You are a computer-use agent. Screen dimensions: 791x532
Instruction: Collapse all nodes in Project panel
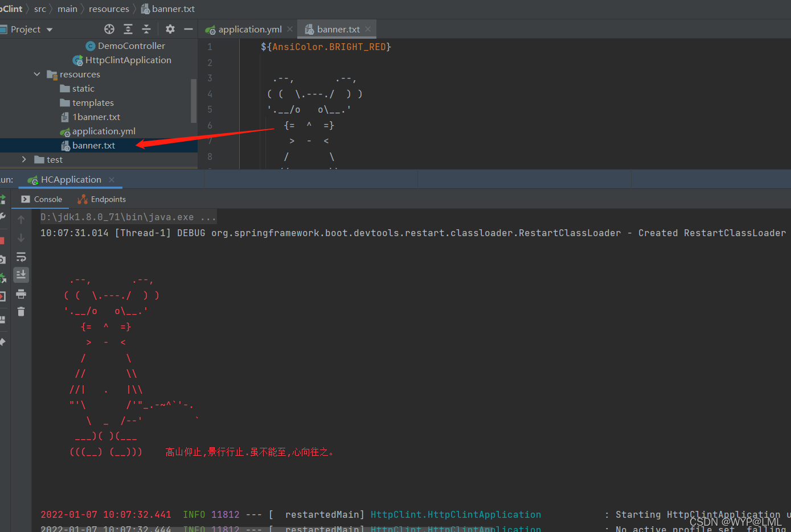tap(146, 29)
